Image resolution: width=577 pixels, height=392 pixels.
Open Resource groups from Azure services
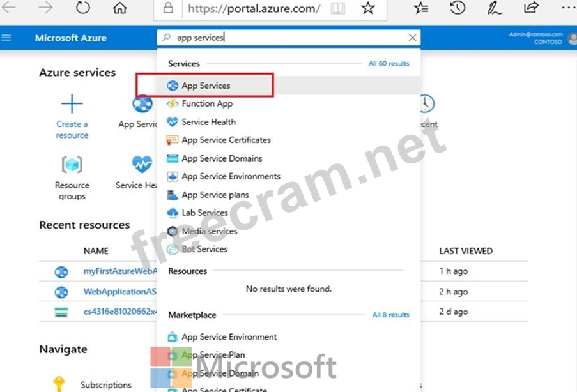click(x=72, y=165)
